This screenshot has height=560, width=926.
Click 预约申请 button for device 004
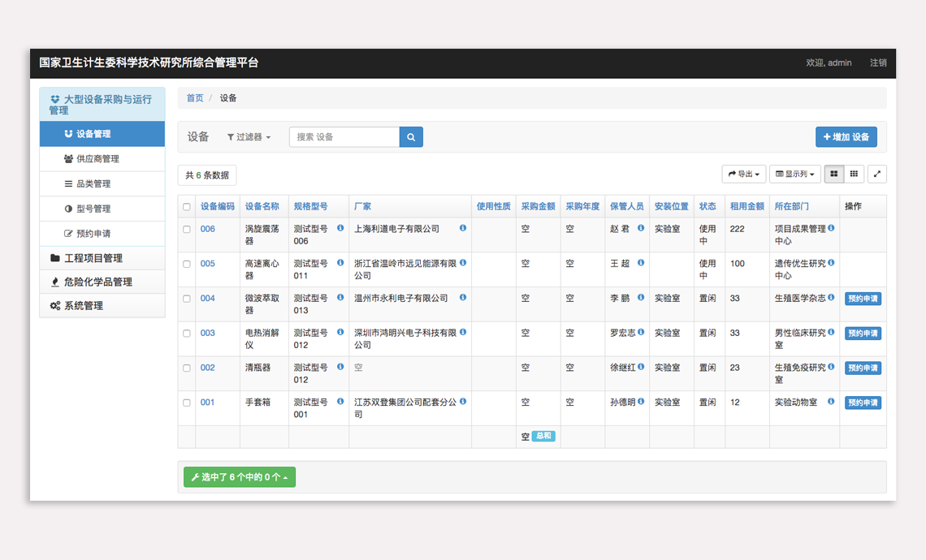[862, 299]
